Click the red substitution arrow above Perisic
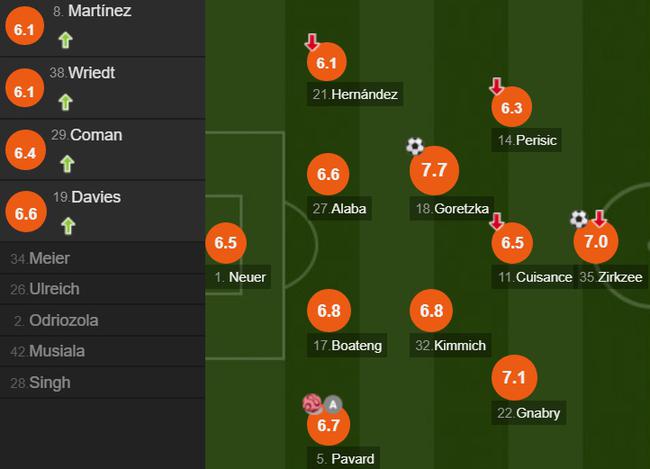This screenshot has height=469, width=650. 496,86
